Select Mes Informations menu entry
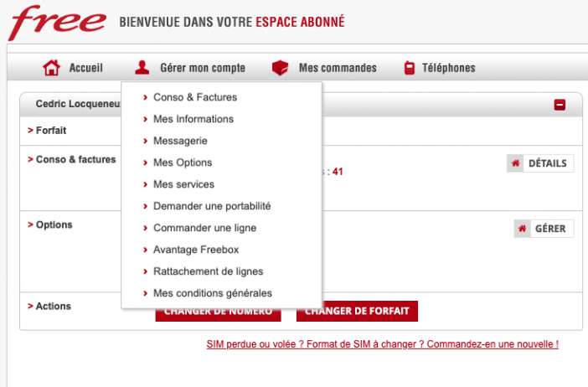The image size is (588, 387). tap(193, 119)
